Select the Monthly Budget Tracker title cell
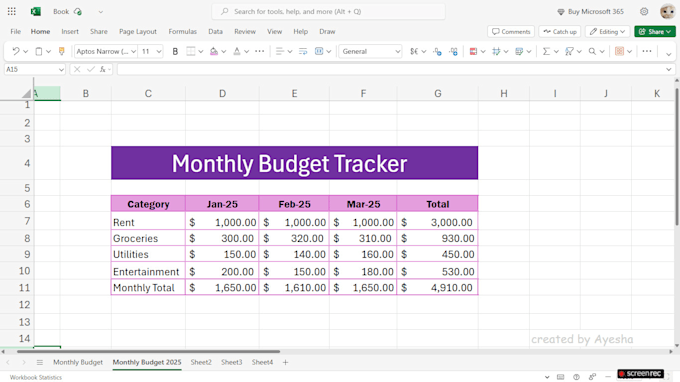 294,163
